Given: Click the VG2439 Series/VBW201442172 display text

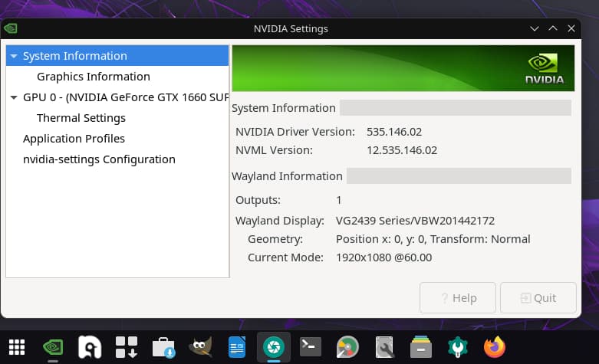Looking at the screenshot, I should [415, 221].
